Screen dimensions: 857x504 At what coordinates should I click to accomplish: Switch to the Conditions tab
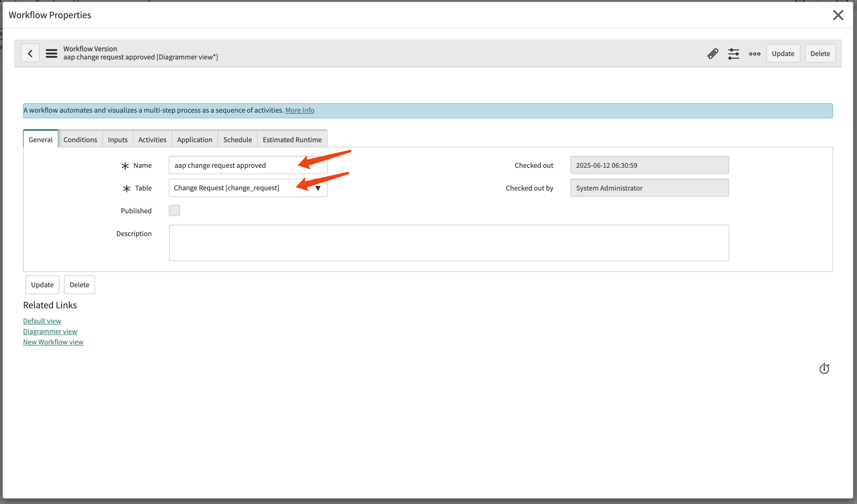[x=80, y=139]
